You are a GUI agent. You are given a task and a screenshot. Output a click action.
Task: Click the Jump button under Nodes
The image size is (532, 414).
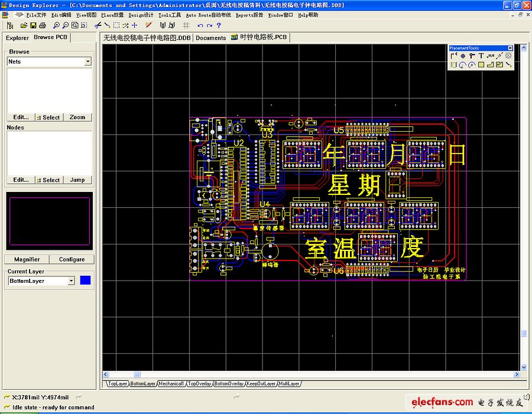(x=77, y=180)
